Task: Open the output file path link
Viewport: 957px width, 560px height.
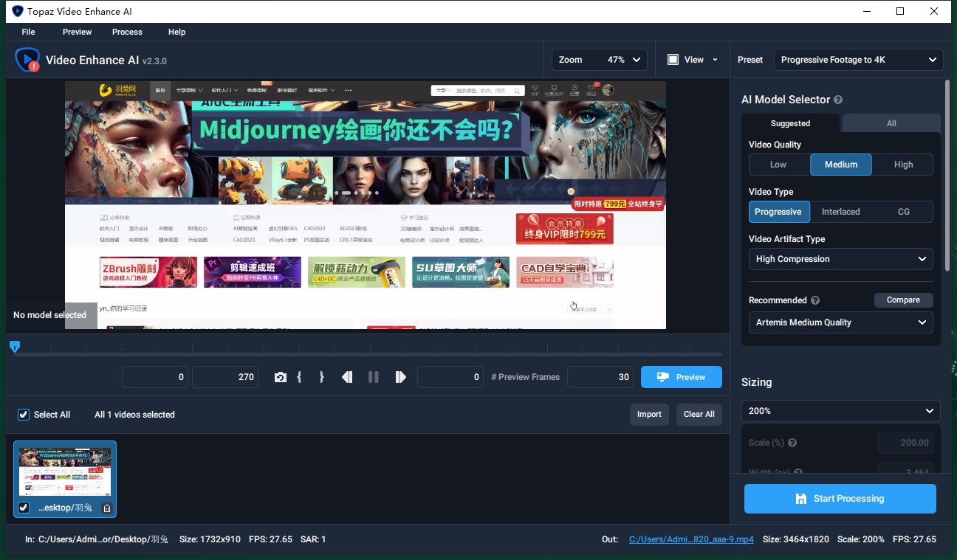Action: point(691,539)
